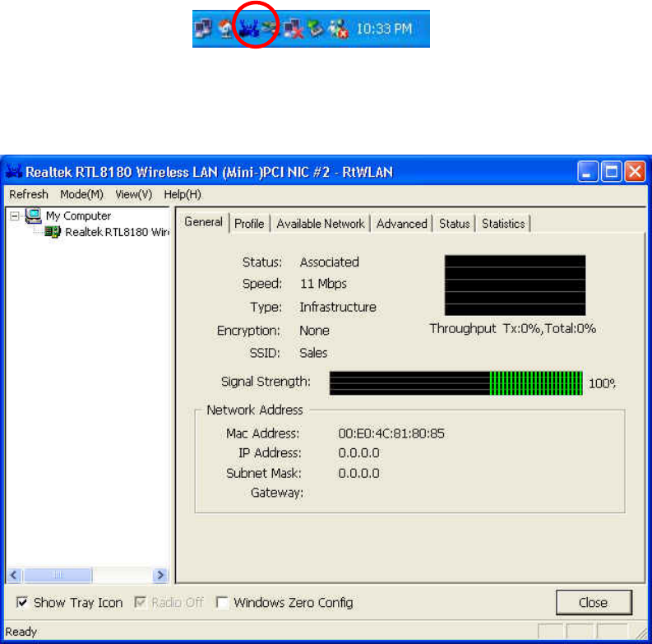Screen dimensions: 652x644
Task: Click the Mac Address value 00:E0:4C:81:80:85
Action: [391, 433]
